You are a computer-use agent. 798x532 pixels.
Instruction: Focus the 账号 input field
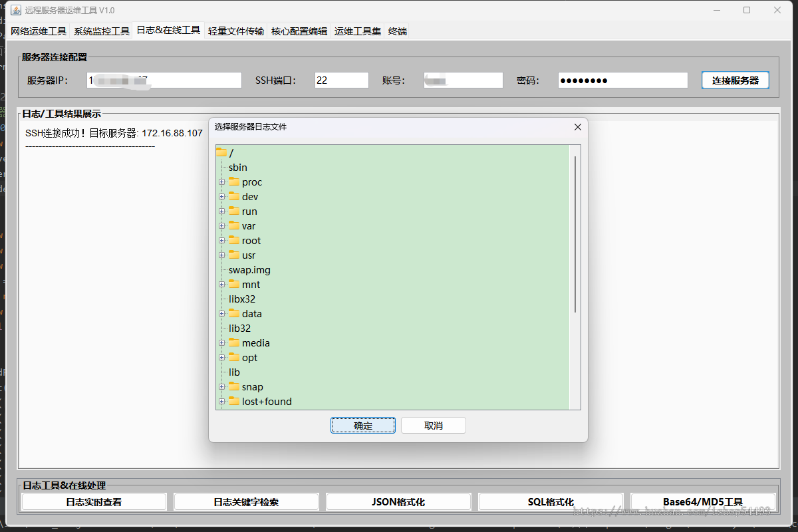point(464,80)
